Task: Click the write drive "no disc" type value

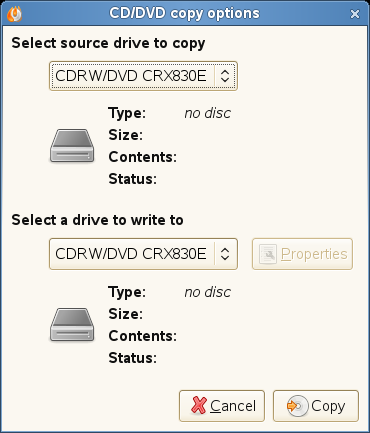Action: click(x=207, y=292)
